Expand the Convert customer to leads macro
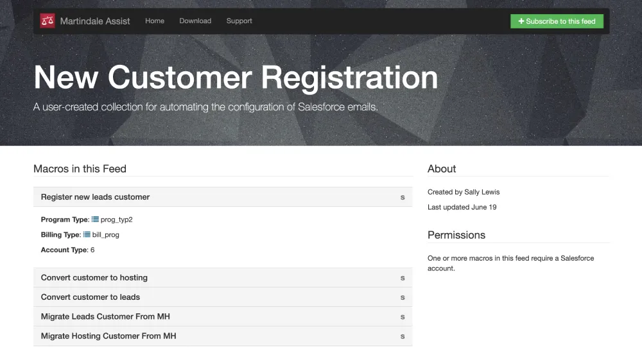This screenshot has width=642, height=364. [91, 297]
